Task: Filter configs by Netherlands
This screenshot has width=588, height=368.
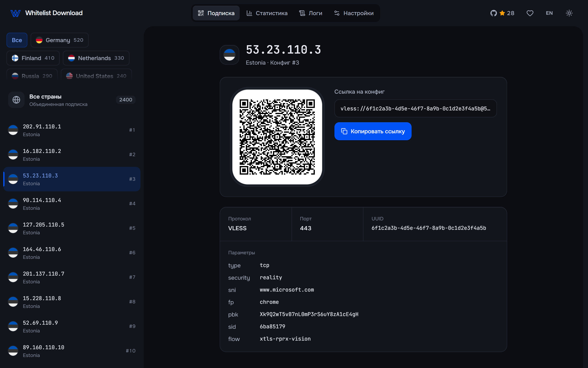Action: click(96, 58)
